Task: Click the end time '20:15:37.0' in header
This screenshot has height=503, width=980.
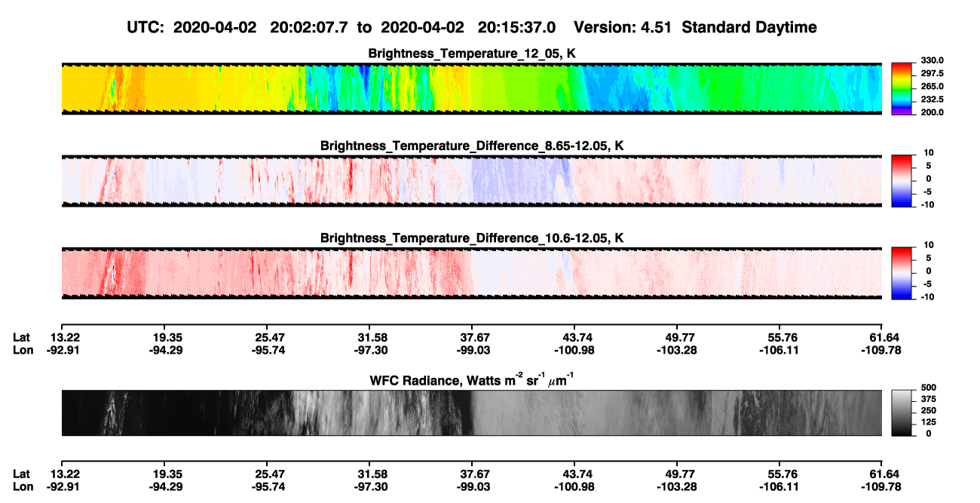Action: tap(517, 27)
